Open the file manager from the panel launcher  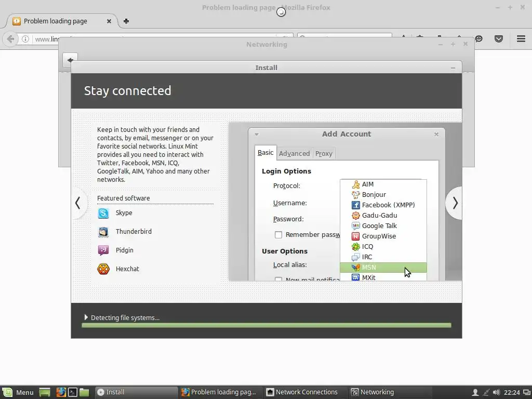click(x=84, y=392)
